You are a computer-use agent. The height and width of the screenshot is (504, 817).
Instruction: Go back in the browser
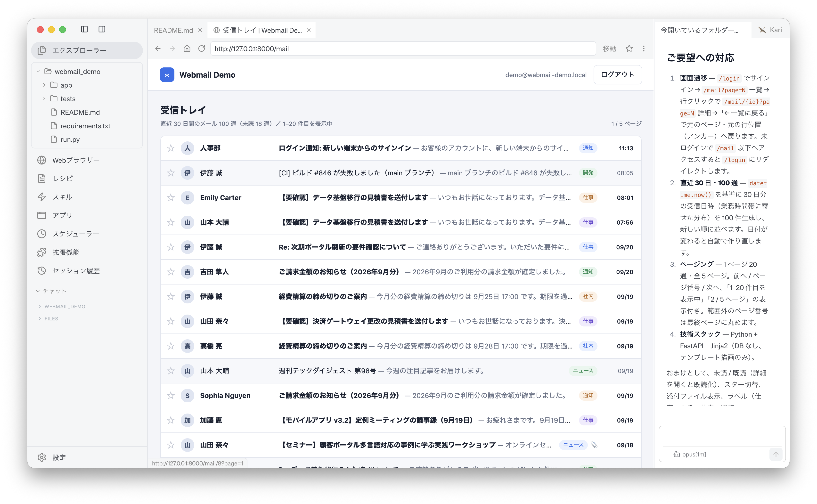(x=158, y=49)
